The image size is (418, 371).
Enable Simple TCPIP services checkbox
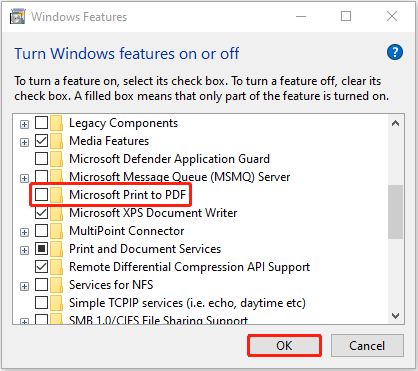coord(41,303)
